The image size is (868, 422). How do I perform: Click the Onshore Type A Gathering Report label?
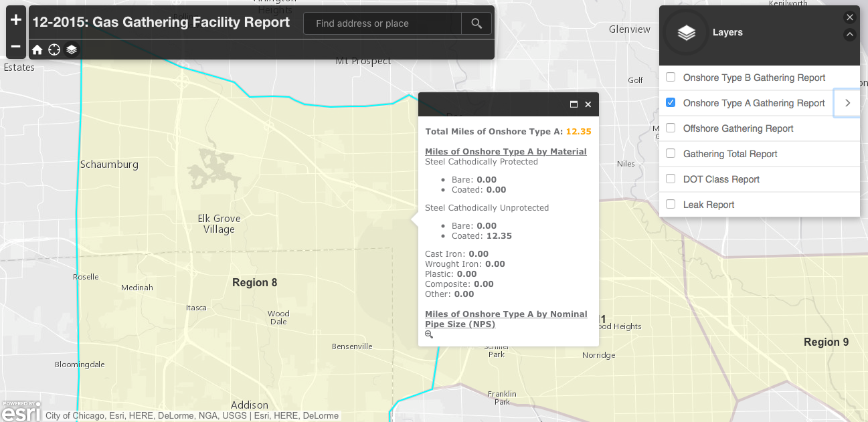(754, 103)
